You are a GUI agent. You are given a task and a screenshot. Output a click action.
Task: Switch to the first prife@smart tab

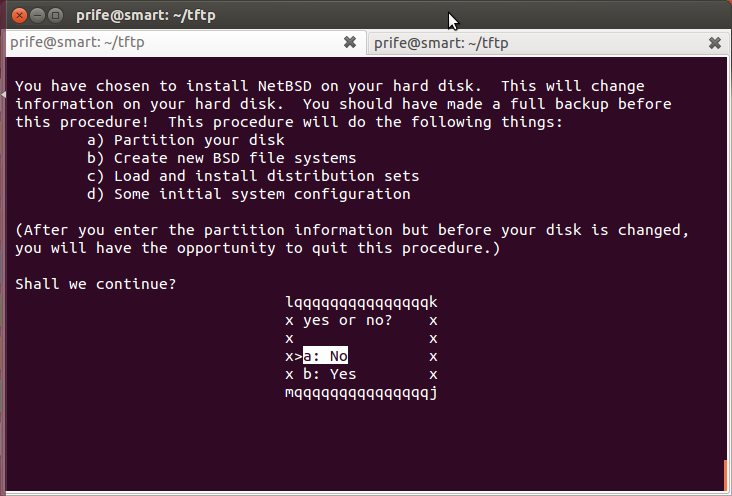[x=186, y=43]
